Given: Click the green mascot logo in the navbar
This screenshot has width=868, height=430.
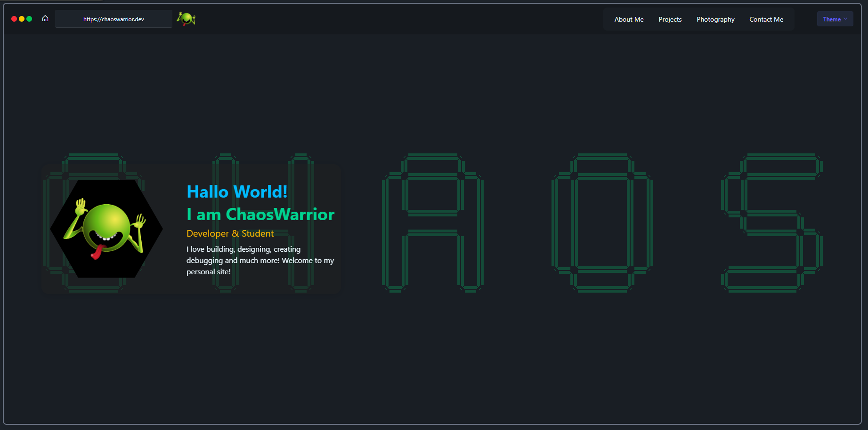Looking at the screenshot, I should click(186, 19).
